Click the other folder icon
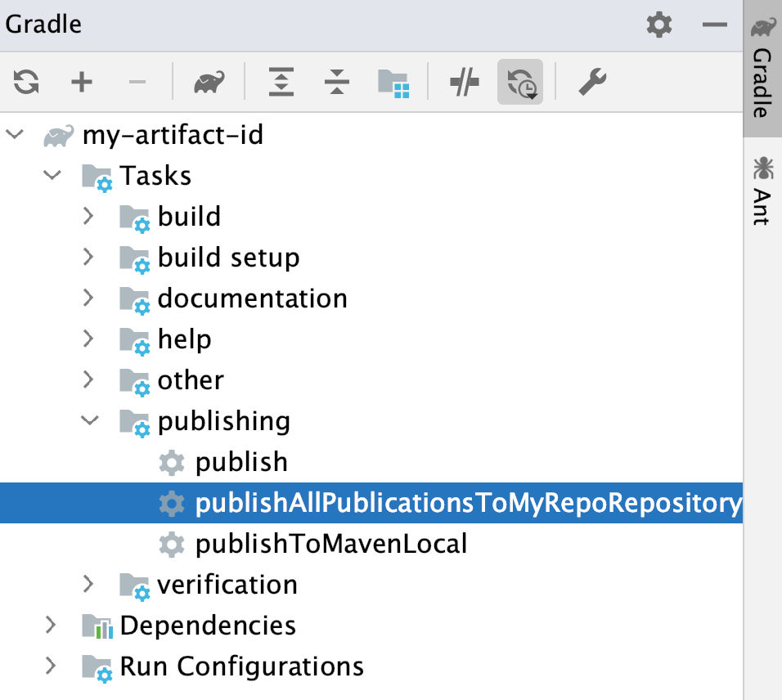Image resolution: width=782 pixels, height=700 pixels. coord(135,383)
